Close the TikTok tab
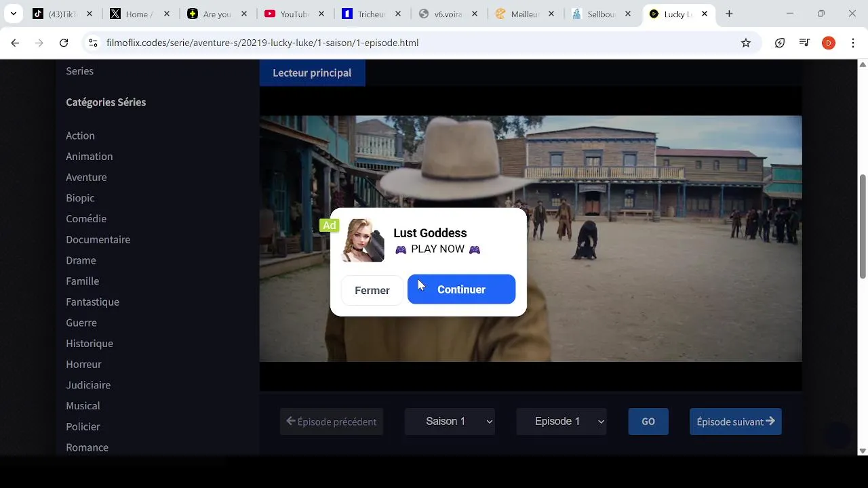Image resolution: width=868 pixels, height=488 pixels. (89, 14)
